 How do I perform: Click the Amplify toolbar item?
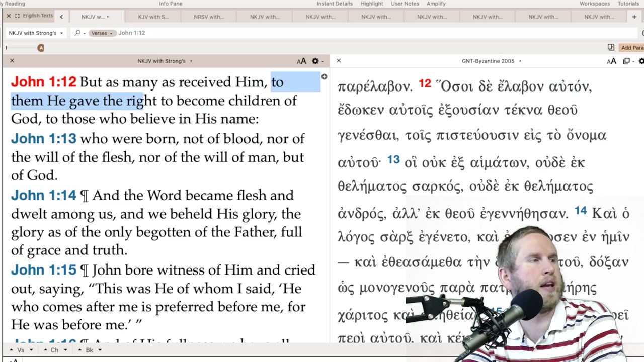[x=436, y=4]
